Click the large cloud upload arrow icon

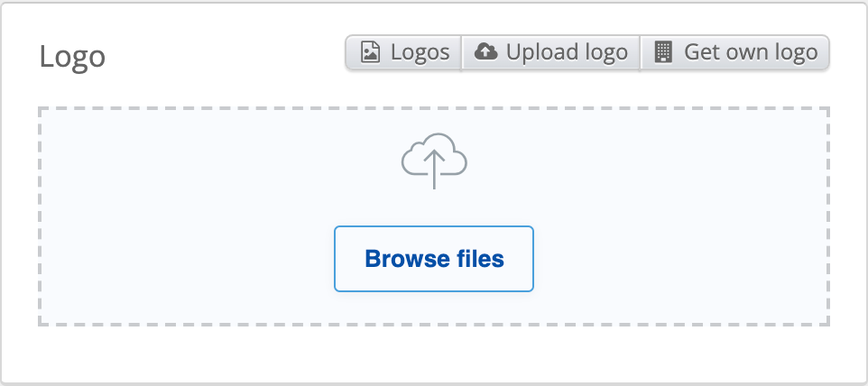[x=434, y=160]
